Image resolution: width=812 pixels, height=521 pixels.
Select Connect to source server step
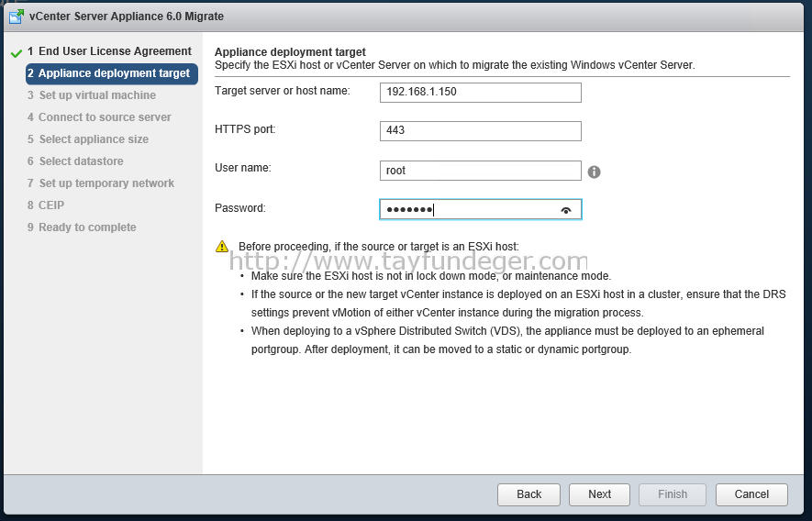pyautogui.click(x=99, y=117)
